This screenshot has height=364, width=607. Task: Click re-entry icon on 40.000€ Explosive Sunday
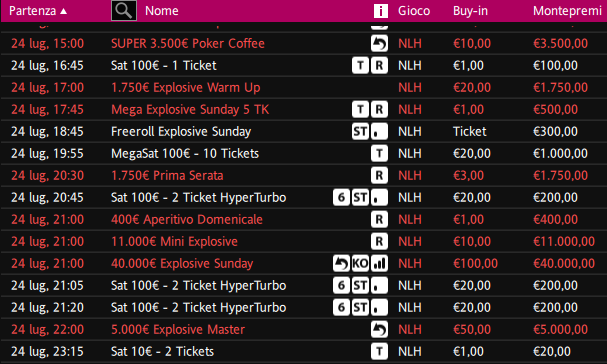point(341,264)
